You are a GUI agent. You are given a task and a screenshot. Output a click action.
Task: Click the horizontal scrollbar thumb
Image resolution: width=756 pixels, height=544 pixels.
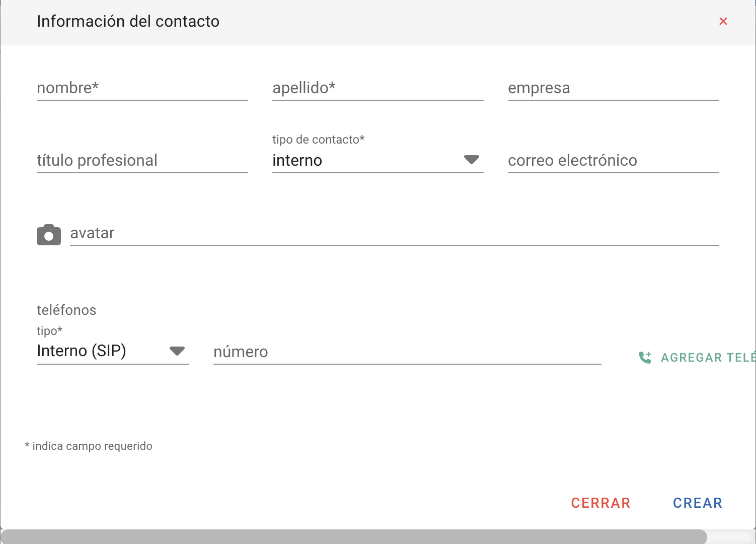pos(353,537)
